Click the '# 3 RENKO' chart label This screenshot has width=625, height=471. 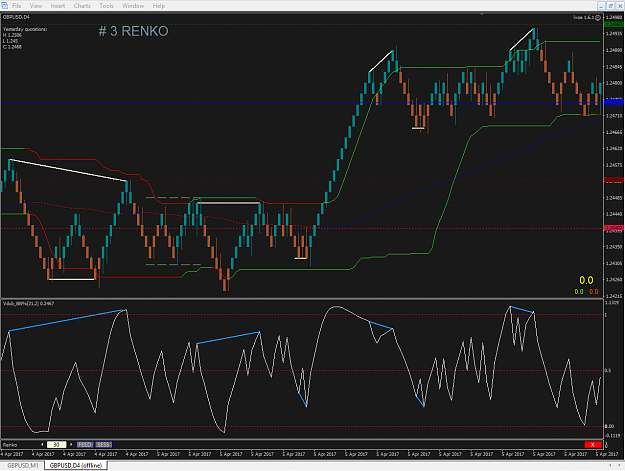coord(134,31)
